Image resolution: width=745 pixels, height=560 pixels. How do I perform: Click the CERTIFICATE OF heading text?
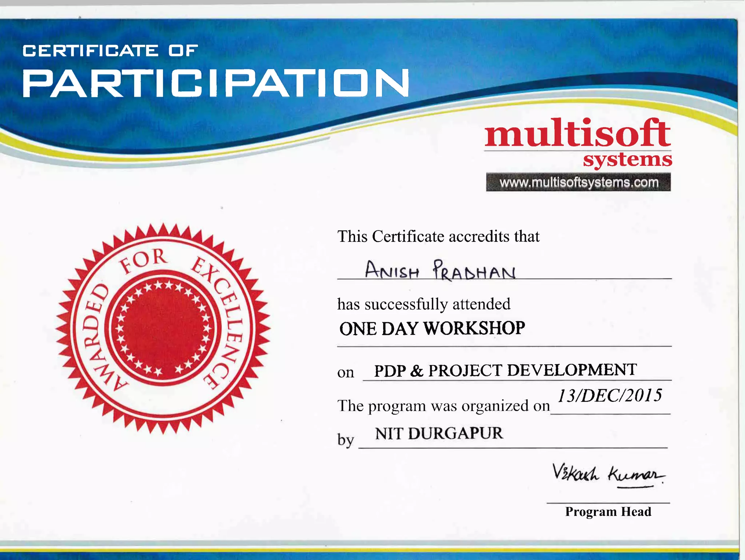click(x=110, y=51)
